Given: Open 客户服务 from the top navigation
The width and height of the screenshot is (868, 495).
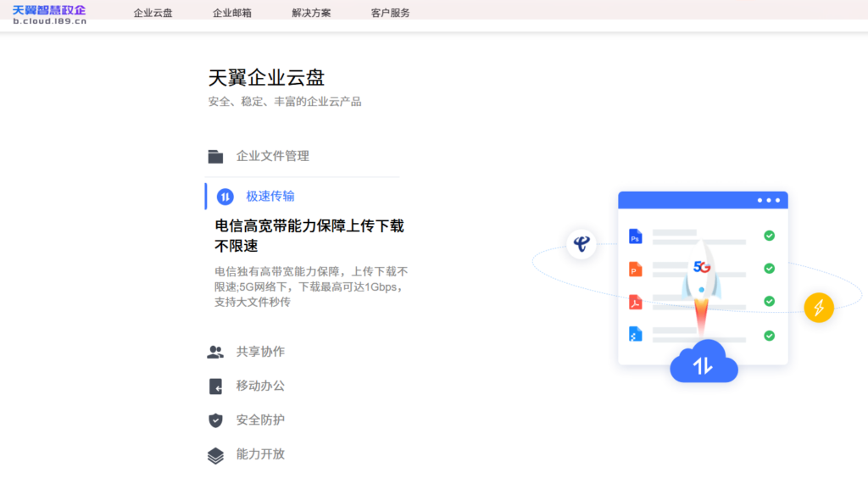Looking at the screenshot, I should [390, 12].
